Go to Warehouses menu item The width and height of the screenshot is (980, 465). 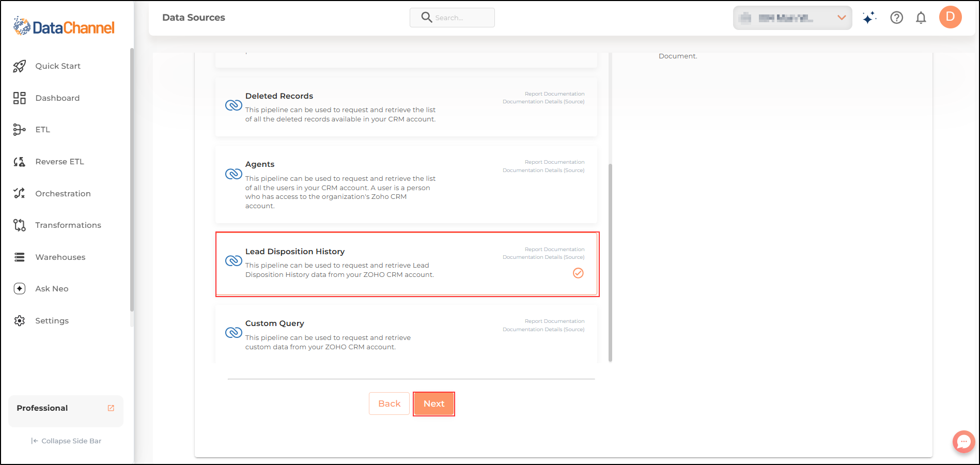coord(60,257)
